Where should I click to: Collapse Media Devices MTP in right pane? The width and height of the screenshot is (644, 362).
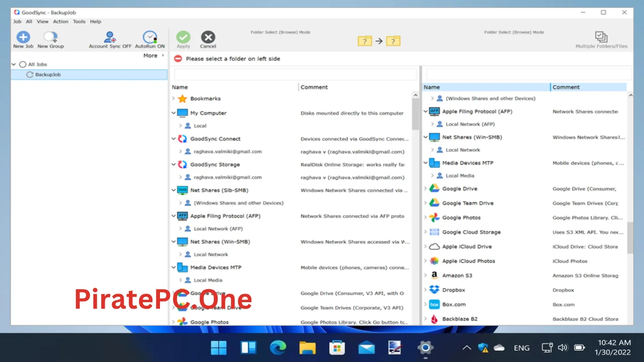pyautogui.click(x=425, y=163)
